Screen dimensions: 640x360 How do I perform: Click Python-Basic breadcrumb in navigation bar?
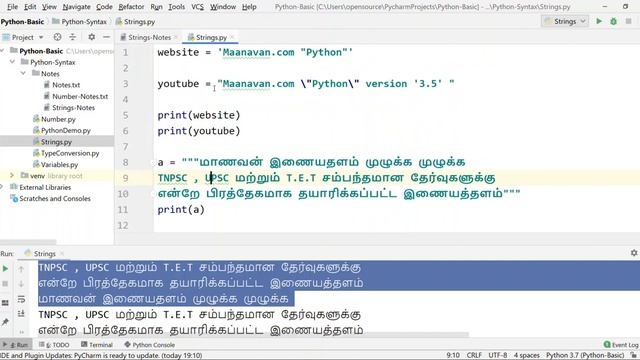coord(22,22)
